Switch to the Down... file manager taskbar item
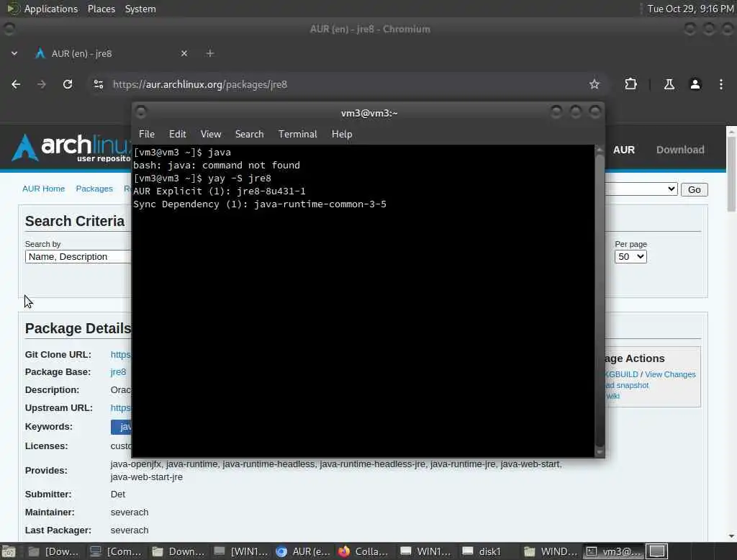737x560 pixels. (178, 551)
